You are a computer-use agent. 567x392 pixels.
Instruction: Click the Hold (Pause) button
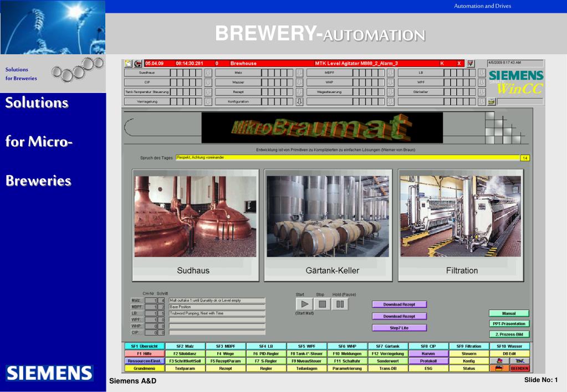(x=340, y=304)
